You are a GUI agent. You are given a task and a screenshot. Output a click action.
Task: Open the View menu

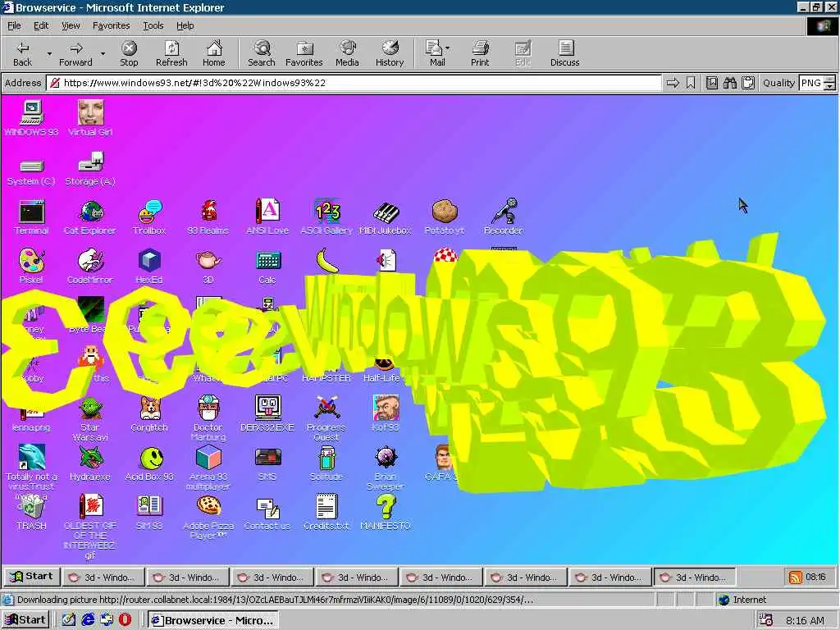click(71, 25)
